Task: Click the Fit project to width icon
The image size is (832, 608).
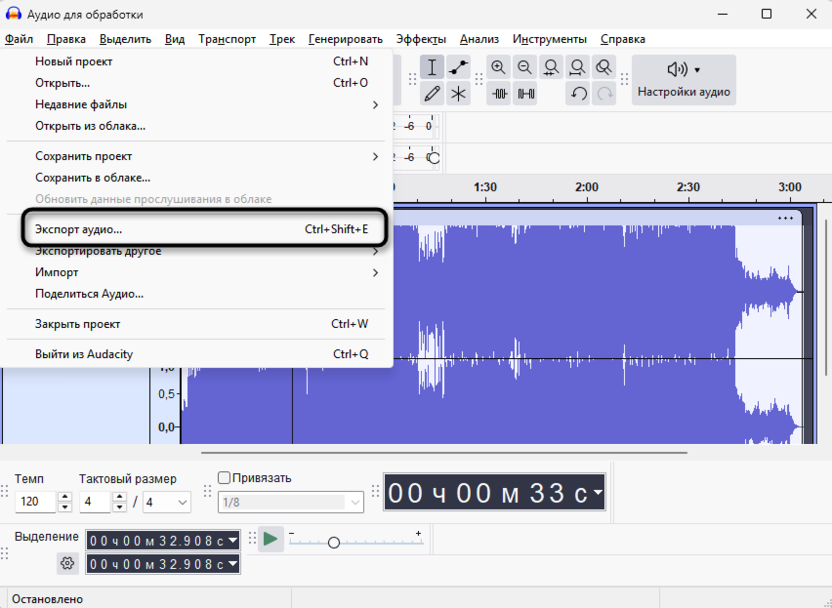Action: tap(577, 66)
